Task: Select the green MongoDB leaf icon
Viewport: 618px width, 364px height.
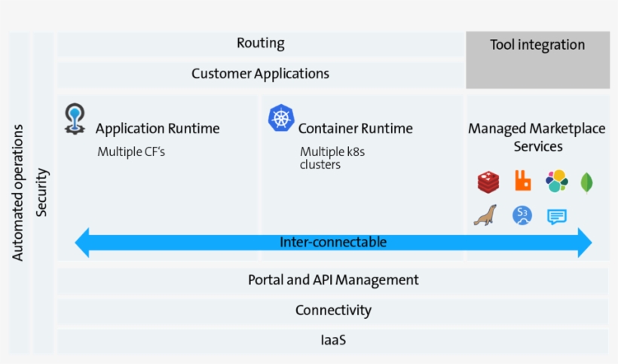Action: point(587,183)
